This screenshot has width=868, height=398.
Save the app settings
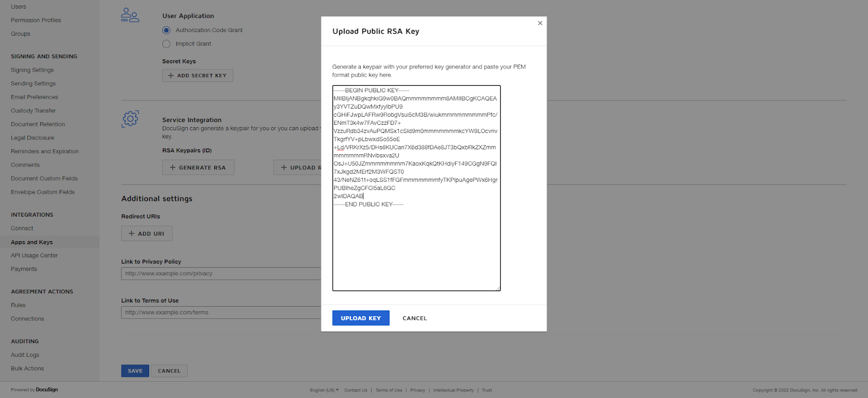pyautogui.click(x=135, y=371)
